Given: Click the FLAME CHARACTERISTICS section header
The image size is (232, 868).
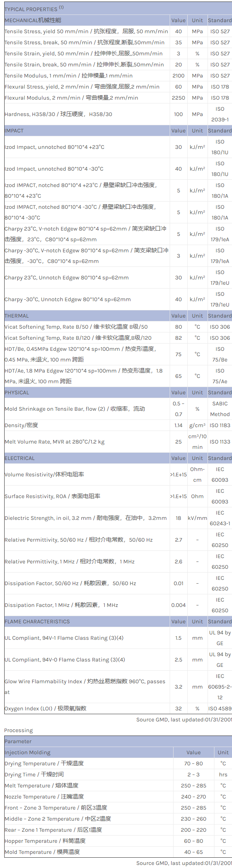Looking at the screenshot, I should 37,621.
